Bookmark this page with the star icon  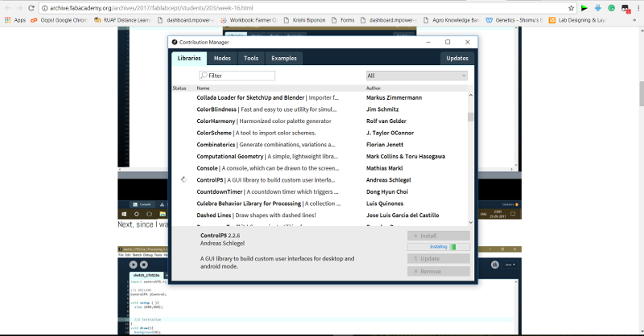coord(571,8)
